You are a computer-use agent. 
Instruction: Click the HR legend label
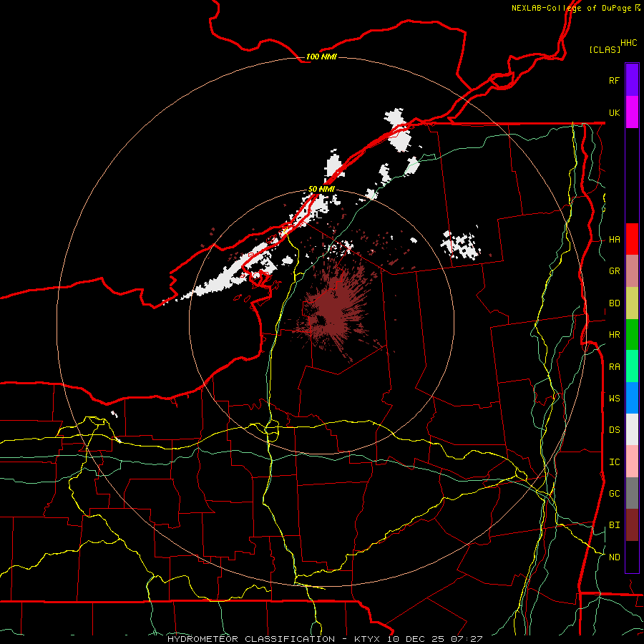pos(614,335)
